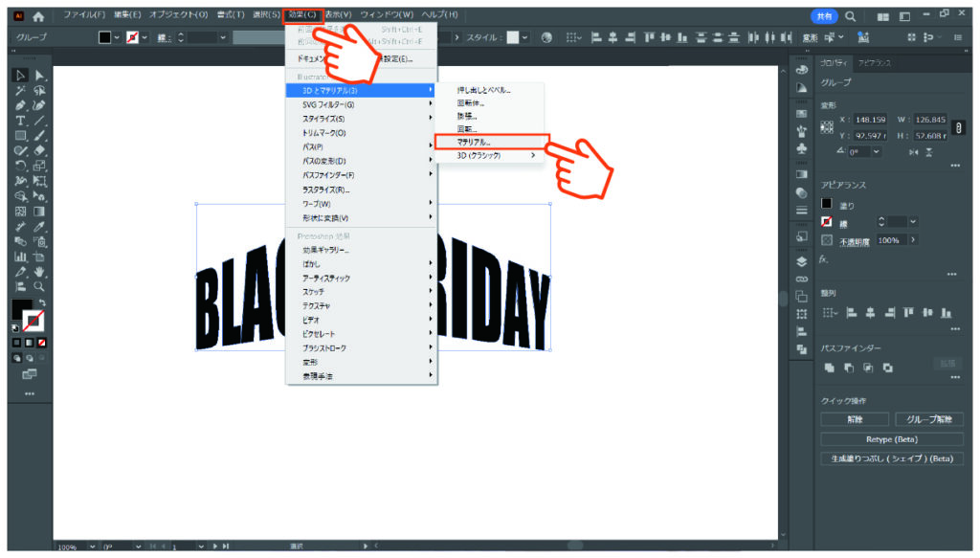
Task: Select the Scale tool
Action: click(39, 167)
